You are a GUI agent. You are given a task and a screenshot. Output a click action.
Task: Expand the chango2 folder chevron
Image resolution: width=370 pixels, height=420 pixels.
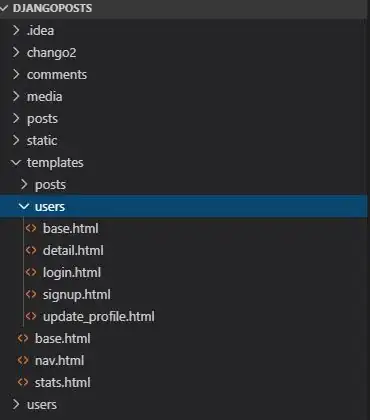(16, 52)
